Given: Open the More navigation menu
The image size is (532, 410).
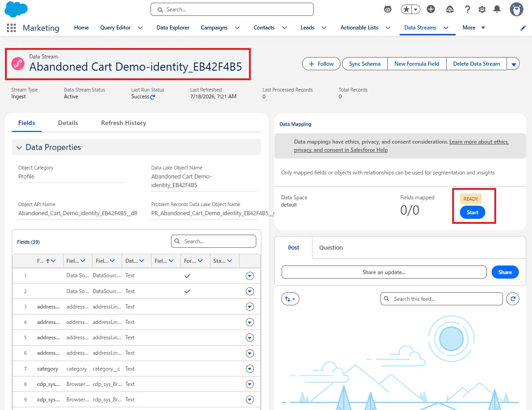Looking at the screenshot, I should coord(473,28).
